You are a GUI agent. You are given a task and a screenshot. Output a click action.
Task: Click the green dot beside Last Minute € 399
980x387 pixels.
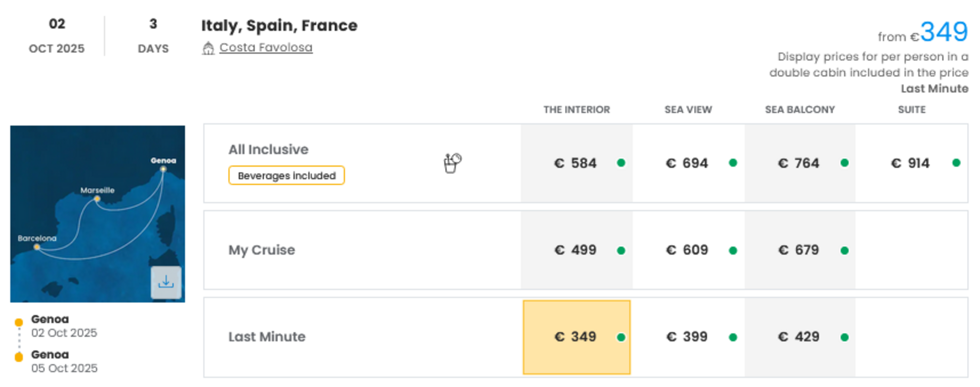[733, 337]
